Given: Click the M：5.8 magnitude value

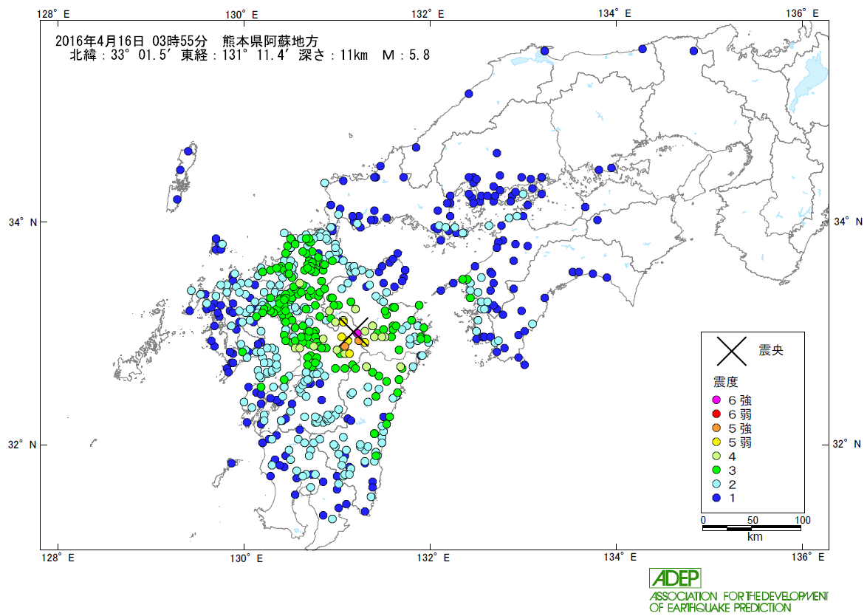Looking at the screenshot, I should (x=406, y=55).
